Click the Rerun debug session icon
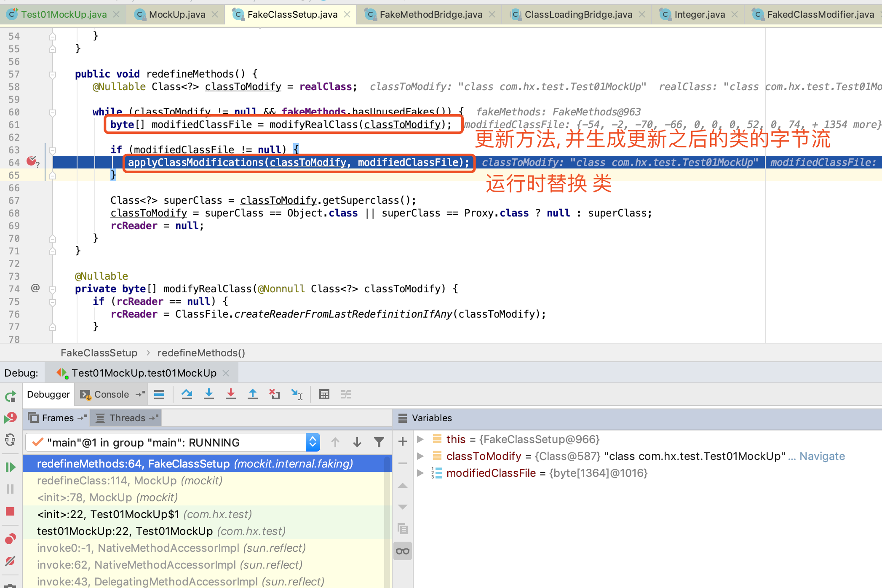 [10, 396]
